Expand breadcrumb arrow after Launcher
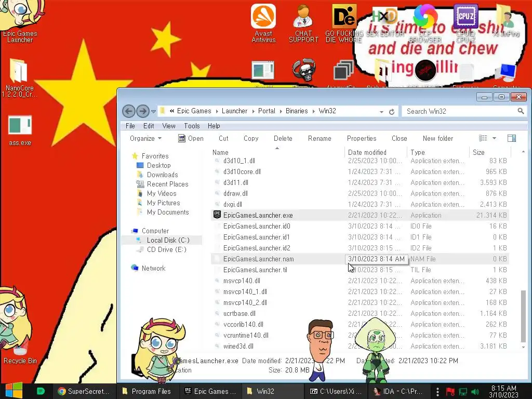 click(x=253, y=111)
